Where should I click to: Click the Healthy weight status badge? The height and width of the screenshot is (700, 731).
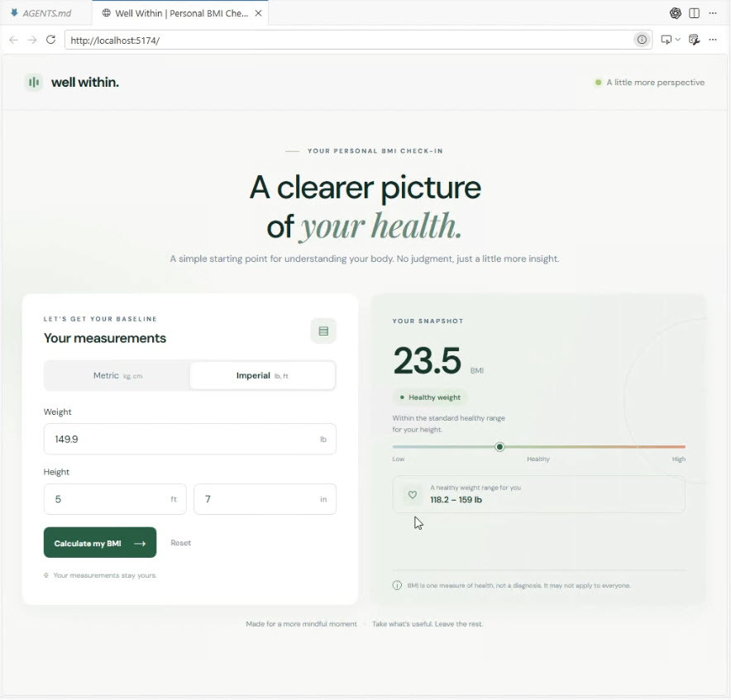[x=430, y=398]
